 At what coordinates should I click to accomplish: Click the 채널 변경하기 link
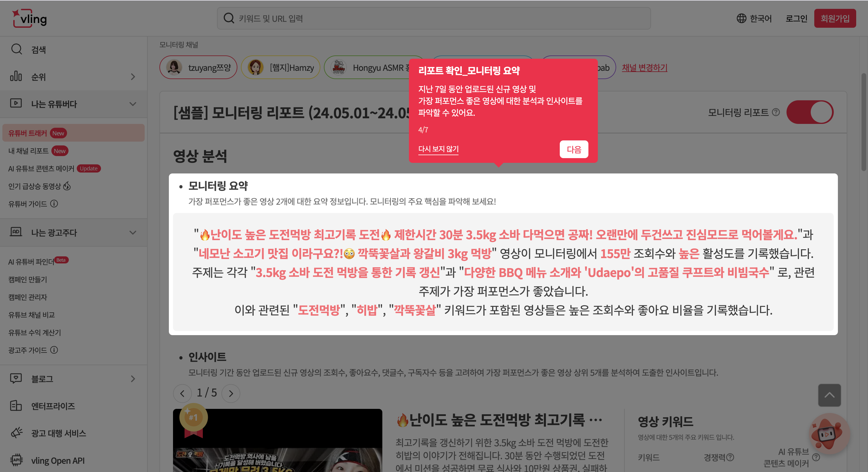(x=644, y=67)
